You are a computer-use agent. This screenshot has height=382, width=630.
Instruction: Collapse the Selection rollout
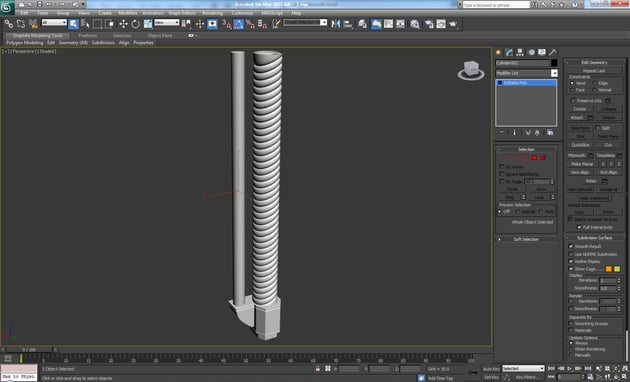[x=526, y=149]
